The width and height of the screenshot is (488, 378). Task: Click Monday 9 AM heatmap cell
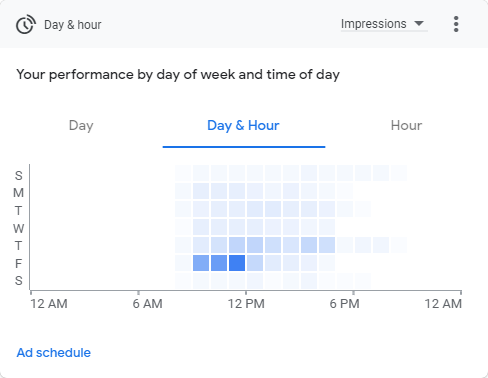point(201,191)
